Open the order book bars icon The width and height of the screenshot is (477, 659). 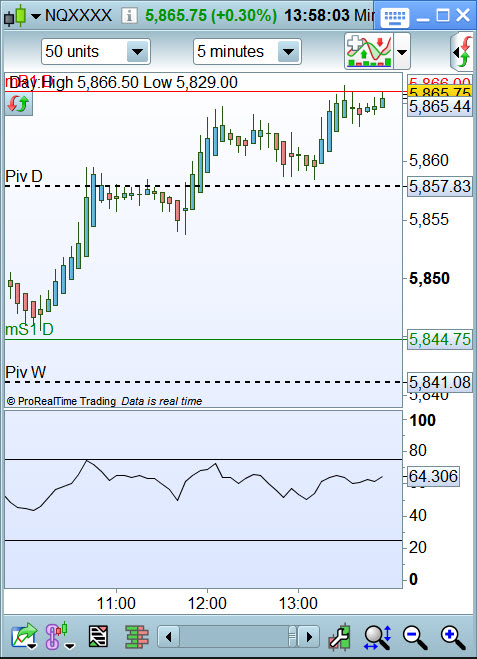coord(137,636)
